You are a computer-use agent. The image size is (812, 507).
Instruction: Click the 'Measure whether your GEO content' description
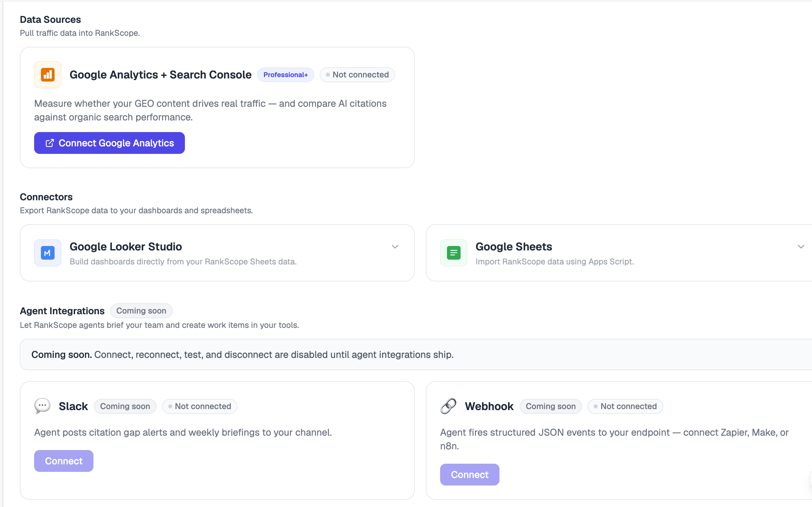[x=211, y=110]
